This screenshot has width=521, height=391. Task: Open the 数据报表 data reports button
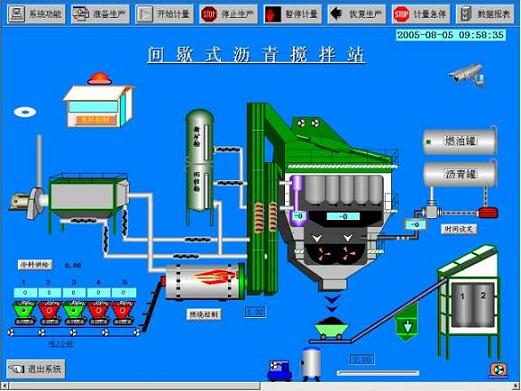click(485, 14)
